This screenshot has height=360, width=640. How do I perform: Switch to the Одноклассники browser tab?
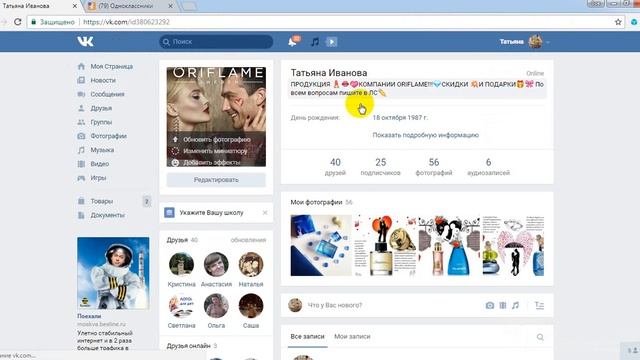pos(126,6)
